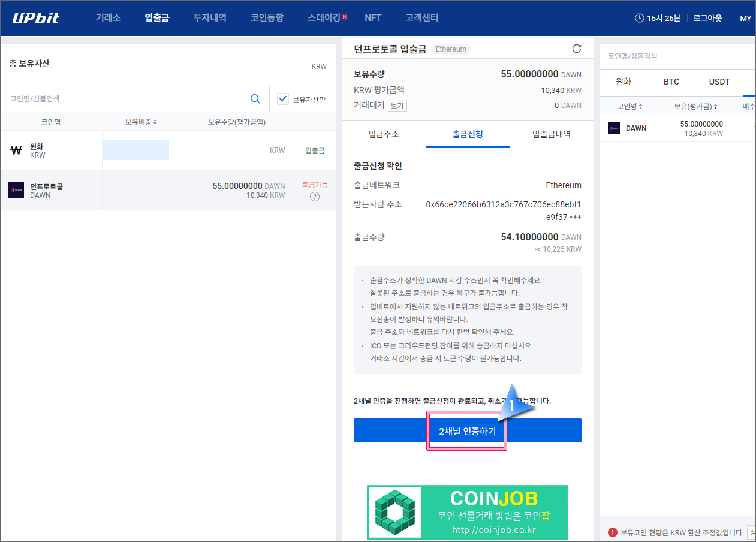Click the DAWN icon in right coin list
Screen dimensions: 756x542
614,128
